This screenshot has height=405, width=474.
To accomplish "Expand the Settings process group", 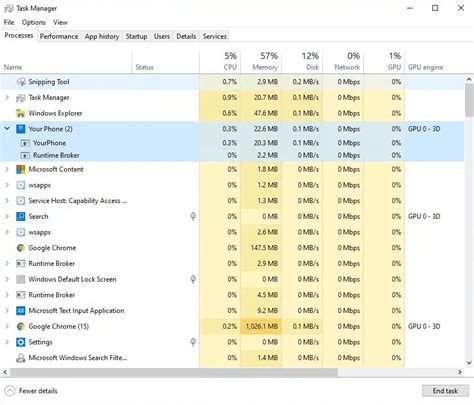I will (7, 342).
